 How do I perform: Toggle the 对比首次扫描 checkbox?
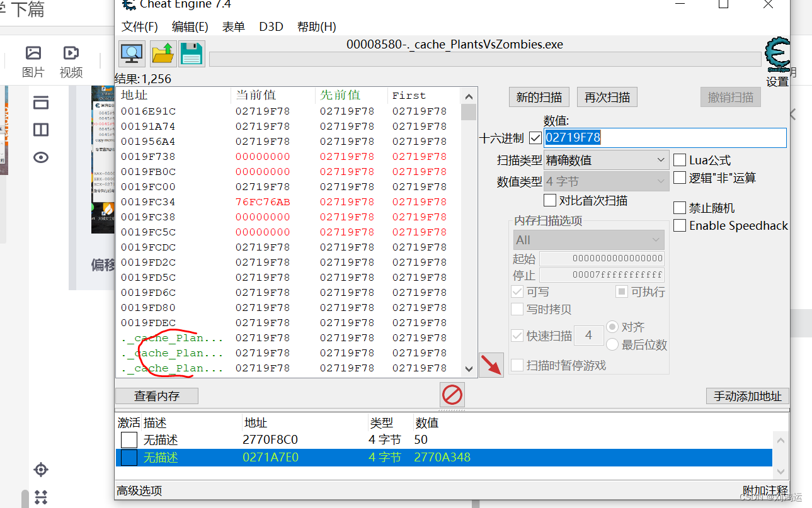coord(549,200)
